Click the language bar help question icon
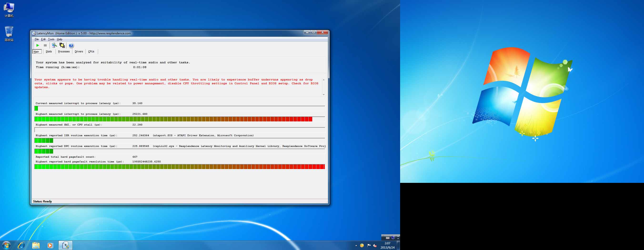 pos(393,238)
